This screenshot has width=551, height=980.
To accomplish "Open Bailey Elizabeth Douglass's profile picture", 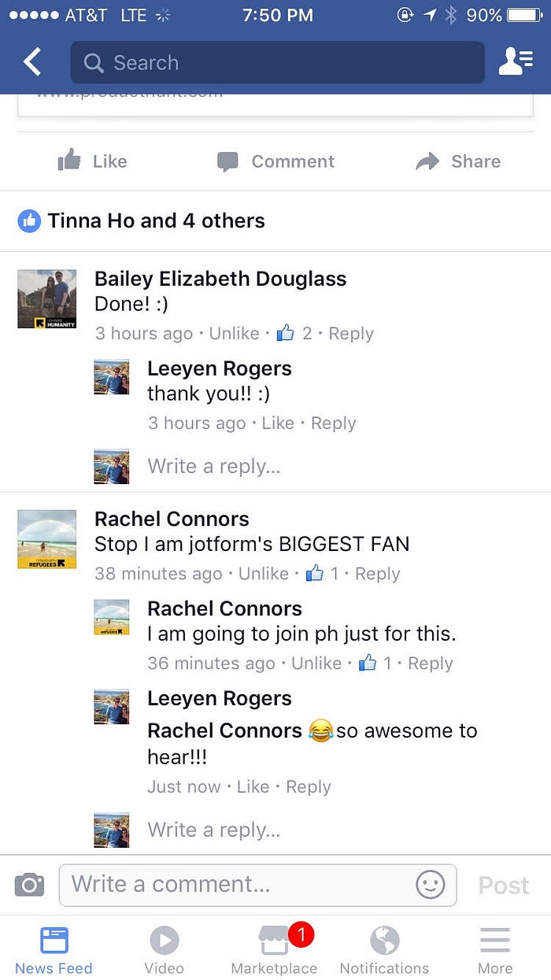I will tap(47, 298).
